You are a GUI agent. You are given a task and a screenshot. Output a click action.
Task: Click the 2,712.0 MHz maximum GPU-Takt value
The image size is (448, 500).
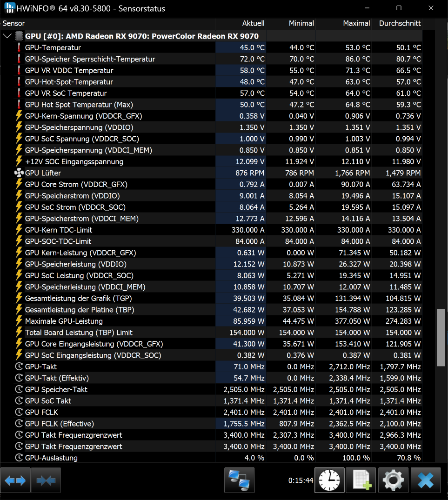349,367
